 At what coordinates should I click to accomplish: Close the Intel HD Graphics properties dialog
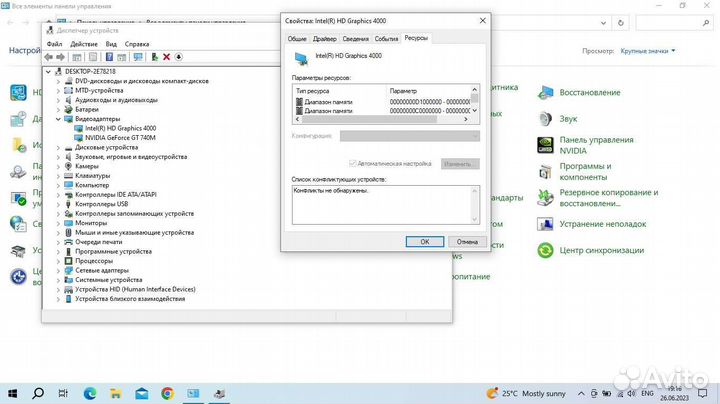[x=483, y=21]
